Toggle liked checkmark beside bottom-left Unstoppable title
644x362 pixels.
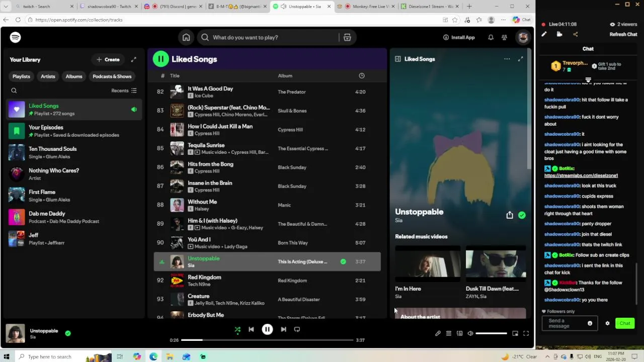68,333
